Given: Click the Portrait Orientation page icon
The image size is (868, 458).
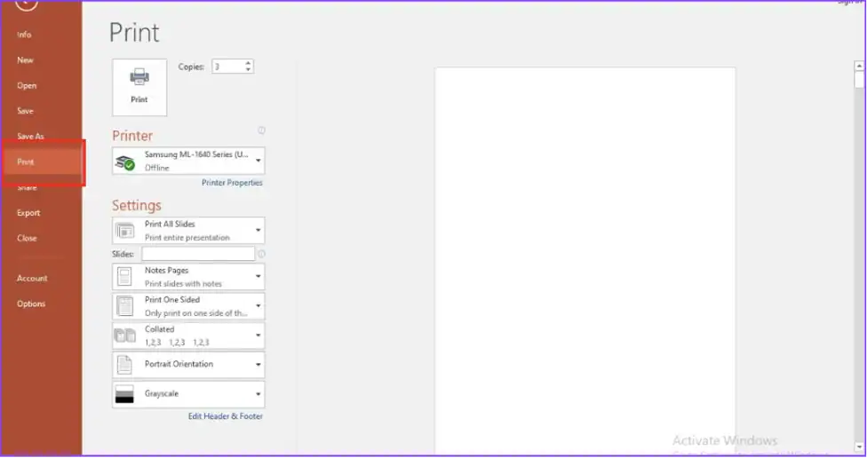Looking at the screenshot, I should tap(125, 365).
